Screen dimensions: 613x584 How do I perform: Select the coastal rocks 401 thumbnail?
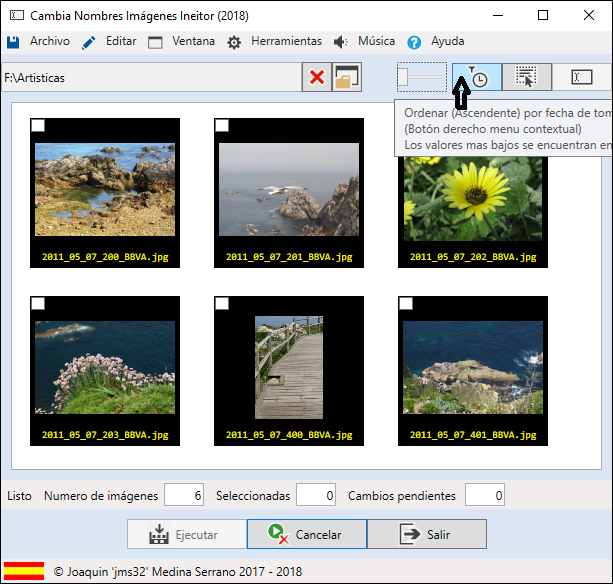pos(473,367)
